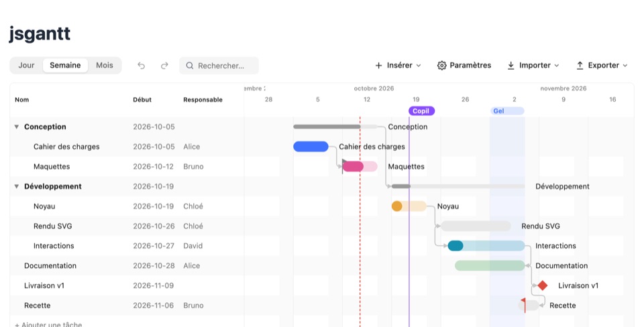Click start date 2026-11-06 of Recette
644x327 pixels.
[x=154, y=306]
